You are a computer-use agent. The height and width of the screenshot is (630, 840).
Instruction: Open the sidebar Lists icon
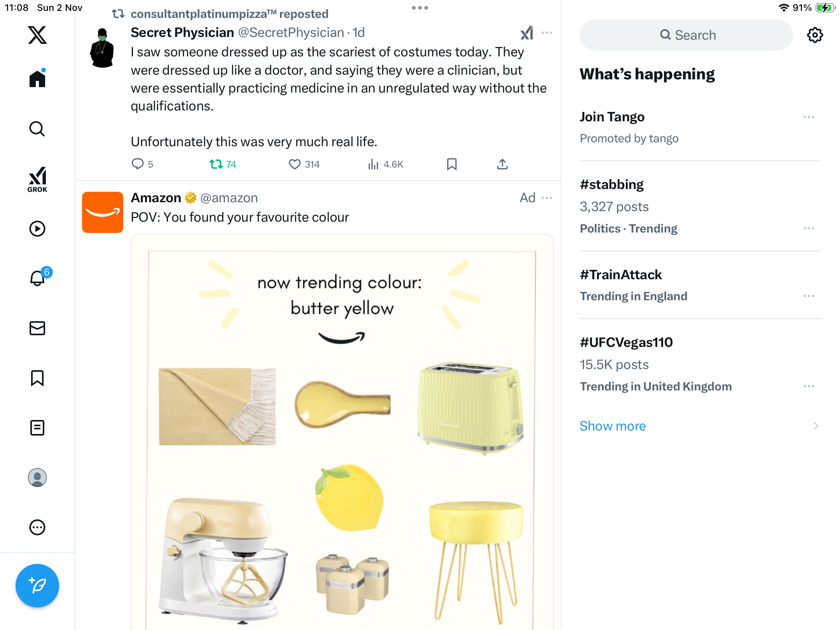click(37, 428)
